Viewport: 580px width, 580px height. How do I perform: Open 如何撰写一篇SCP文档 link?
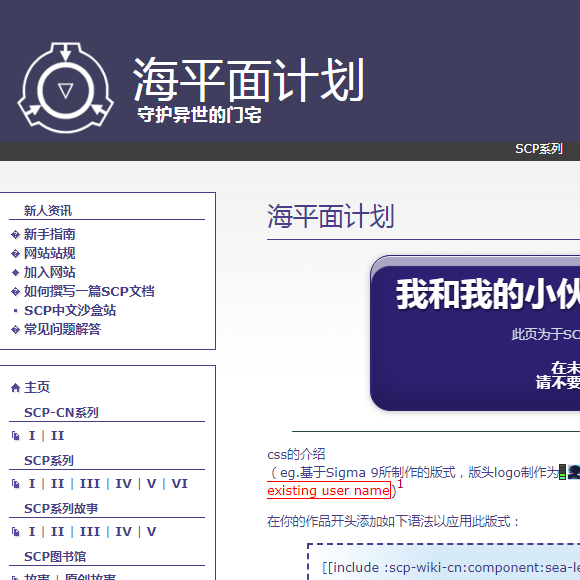click(x=89, y=291)
